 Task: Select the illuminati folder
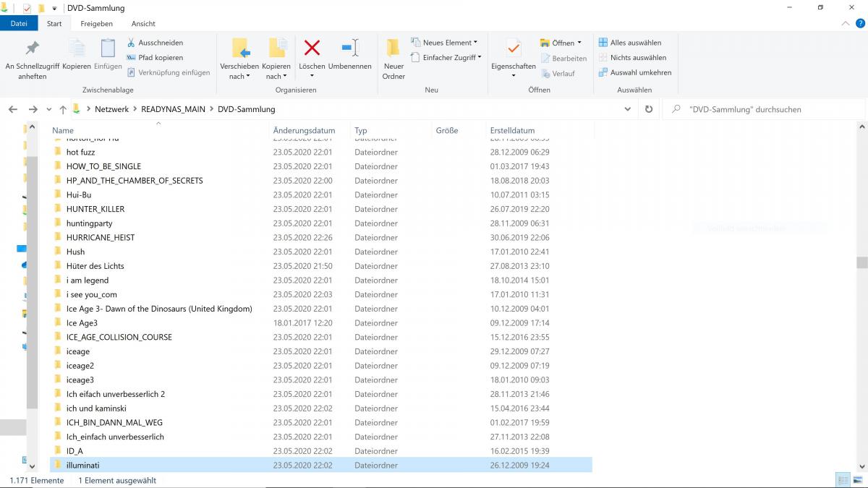[320, 465]
